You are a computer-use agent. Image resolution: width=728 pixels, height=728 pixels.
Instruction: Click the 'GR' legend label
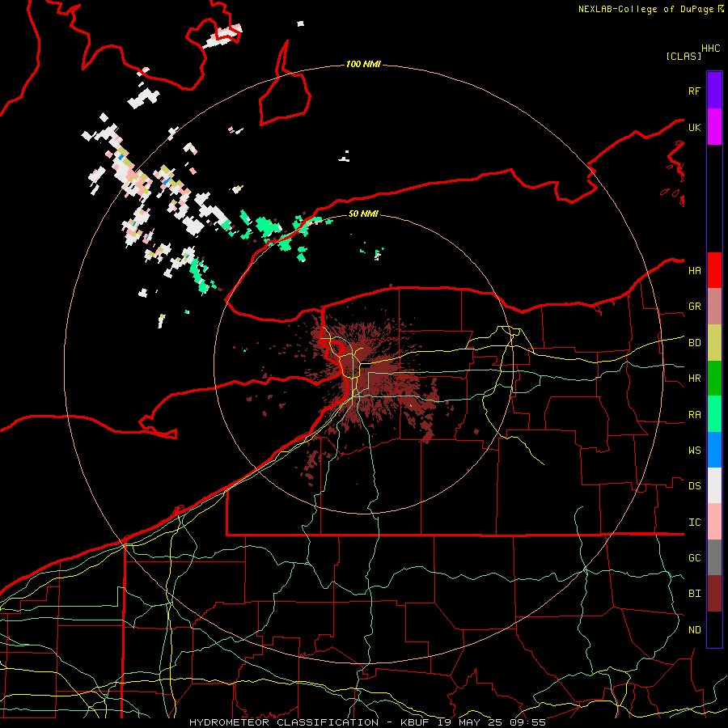pyautogui.click(x=694, y=307)
